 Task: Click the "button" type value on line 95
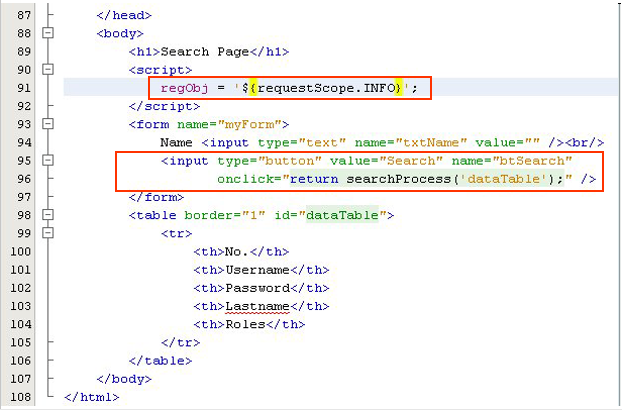tap(290, 161)
